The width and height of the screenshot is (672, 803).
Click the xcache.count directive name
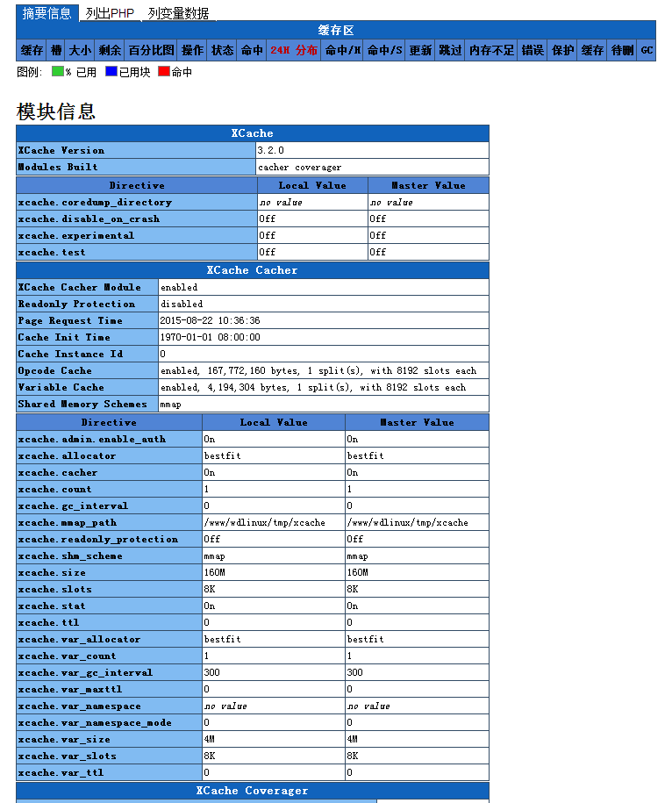tap(54, 489)
